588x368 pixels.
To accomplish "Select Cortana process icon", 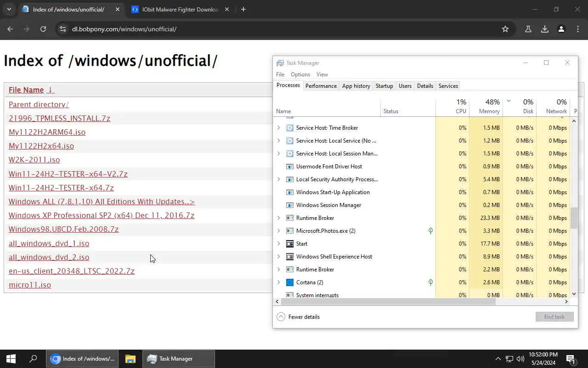I will click(x=290, y=282).
